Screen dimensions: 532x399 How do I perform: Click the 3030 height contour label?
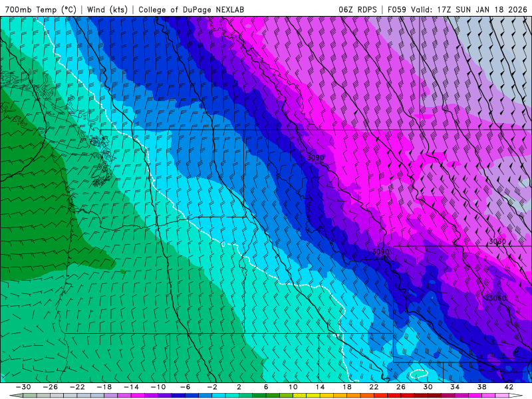[x=497, y=241]
